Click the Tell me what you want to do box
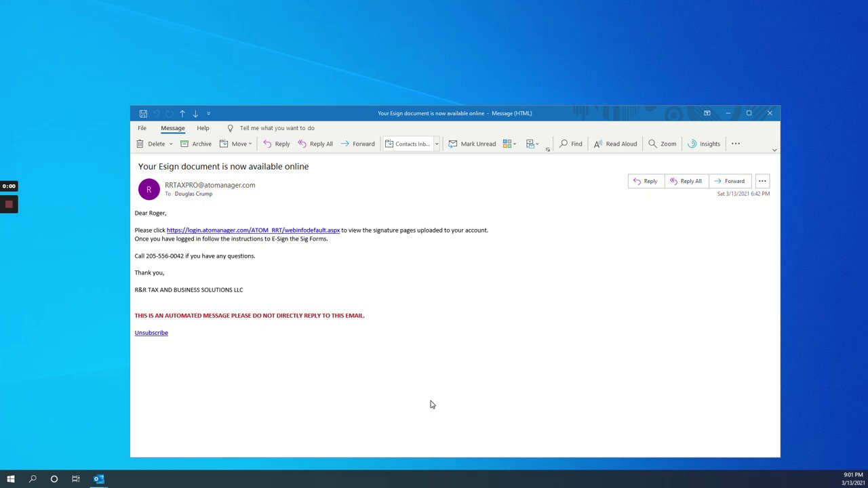The image size is (868, 488). pos(277,128)
